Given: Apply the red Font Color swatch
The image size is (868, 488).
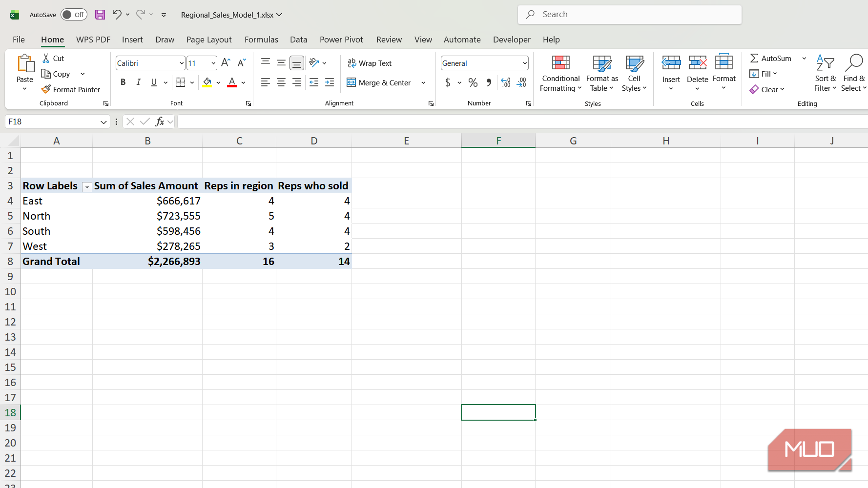Looking at the screenshot, I should [x=232, y=82].
